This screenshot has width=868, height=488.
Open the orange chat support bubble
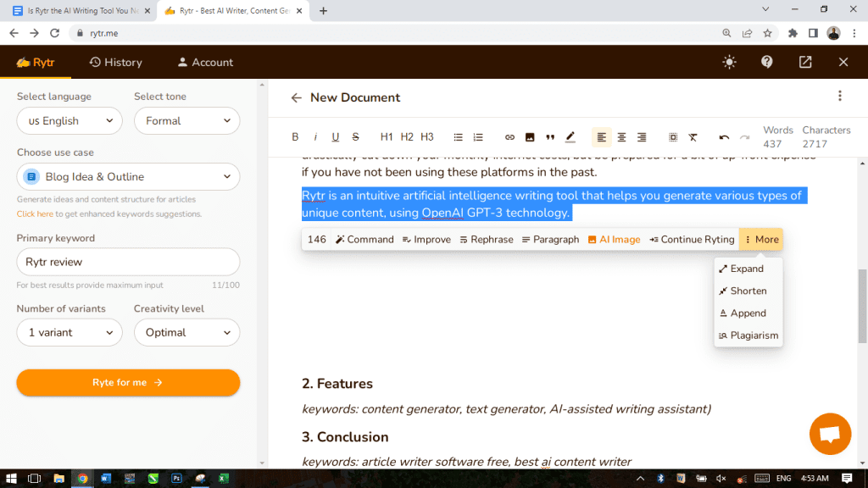pyautogui.click(x=830, y=434)
